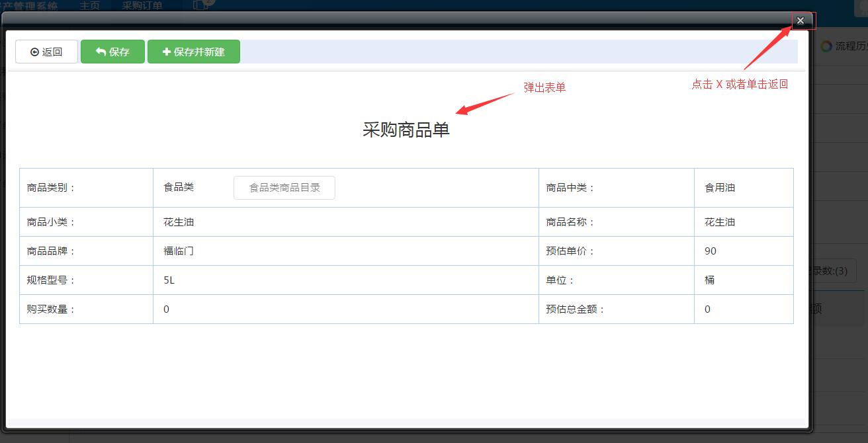Click the 预估单价 label
The height and width of the screenshot is (443, 868).
[570, 251]
